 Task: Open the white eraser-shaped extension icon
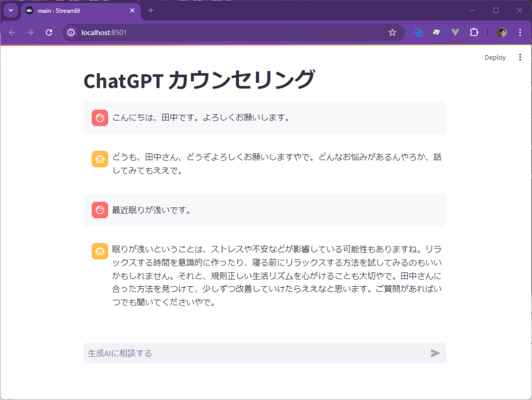[436, 33]
